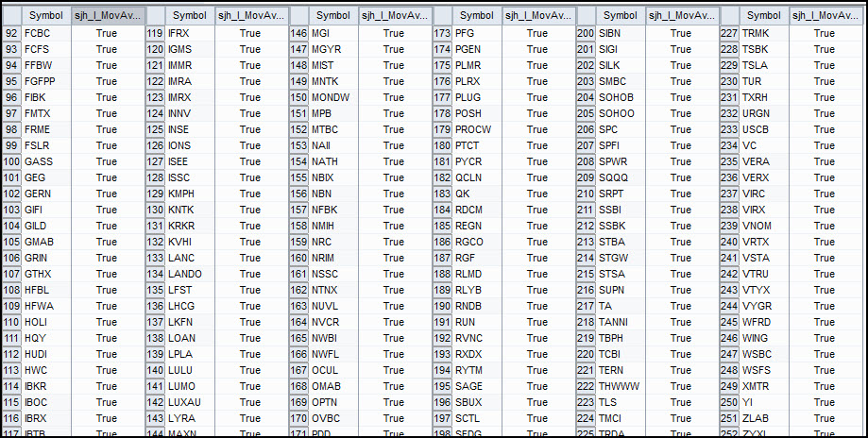Select the SOHOO symbol cell
The width and height of the screenshot is (868, 438).
(621, 113)
